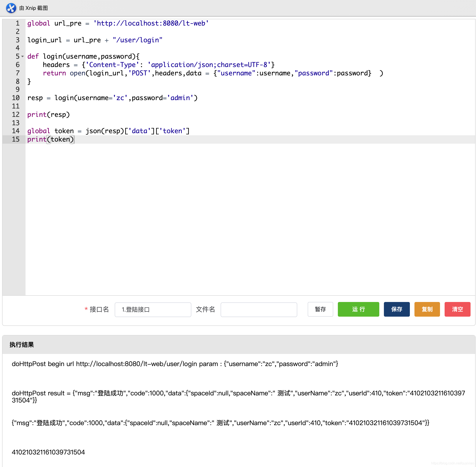476x467 pixels.
Task: Click the 暂存 temporary save button
Action: (320, 309)
